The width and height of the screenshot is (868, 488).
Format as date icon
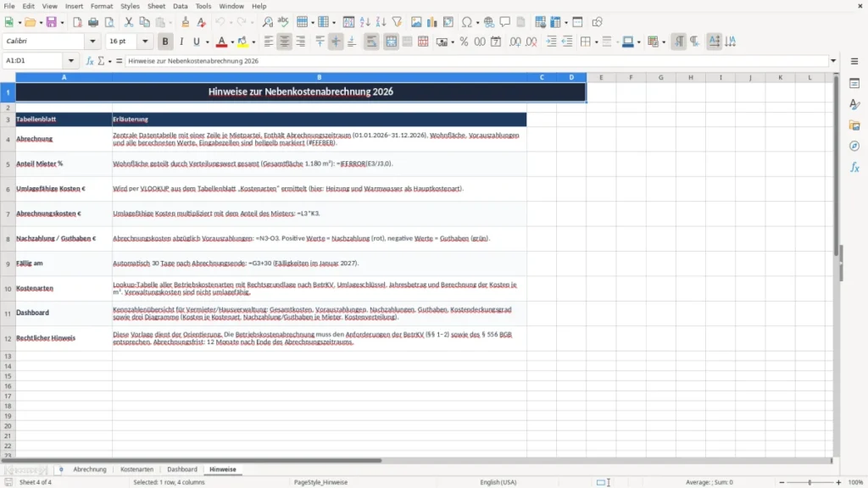click(x=496, y=42)
